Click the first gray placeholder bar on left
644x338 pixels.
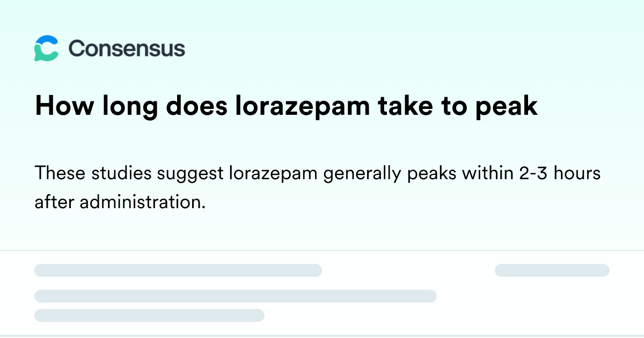(178, 270)
